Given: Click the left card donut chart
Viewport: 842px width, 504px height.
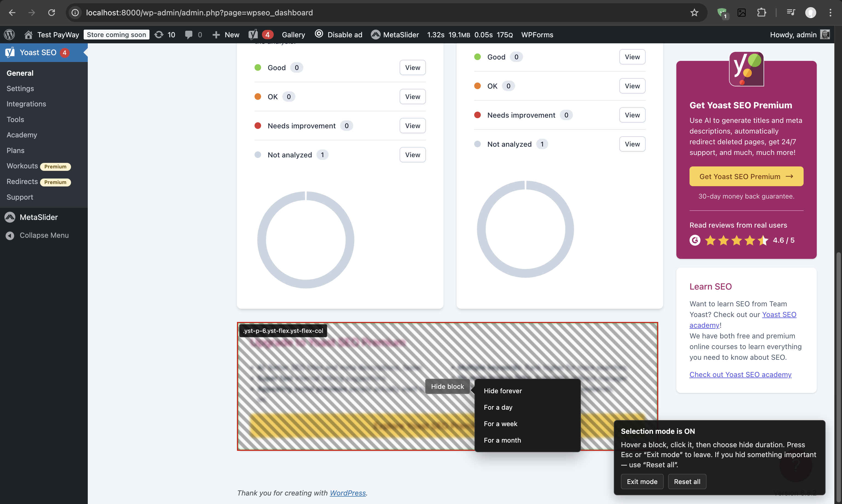Looking at the screenshot, I should click(x=306, y=240).
